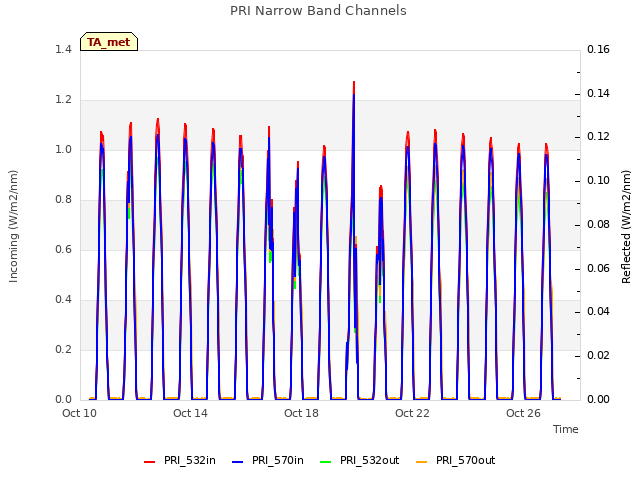Image resolution: width=640 pixels, height=480 pixels.
Task: Click the chart title PRI Narrow Band Channels
Action: pyautogui.click(x=318, y=11)
